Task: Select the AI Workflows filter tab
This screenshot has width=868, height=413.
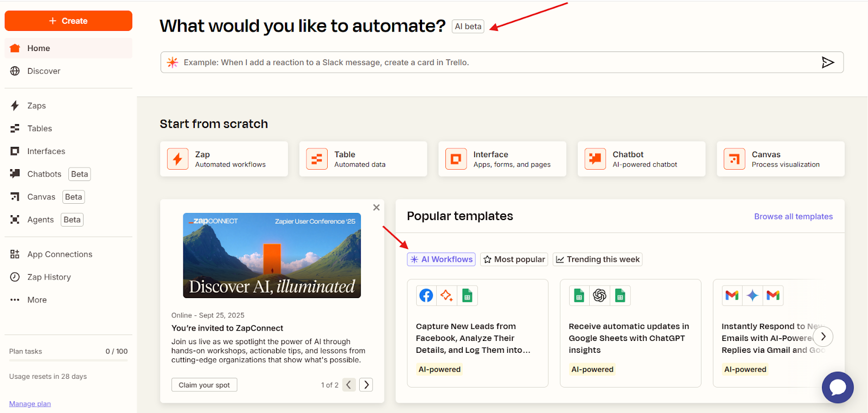Action: (442, 260)
